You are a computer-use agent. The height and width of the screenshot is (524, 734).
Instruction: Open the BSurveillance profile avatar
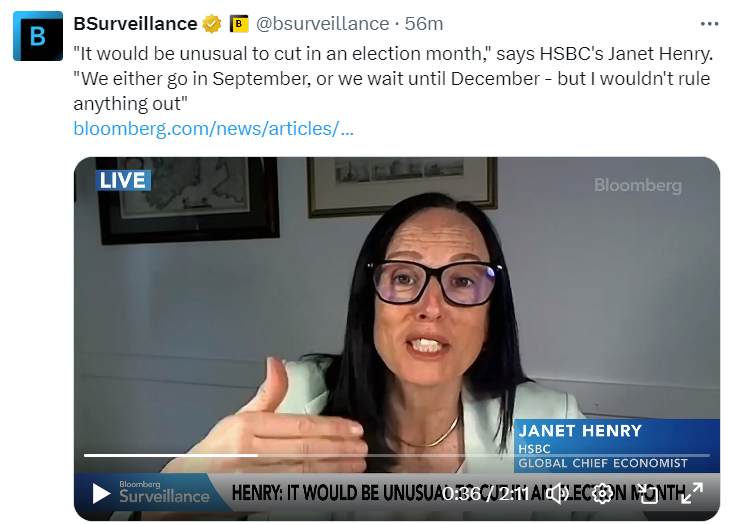[x=37, y=36]
